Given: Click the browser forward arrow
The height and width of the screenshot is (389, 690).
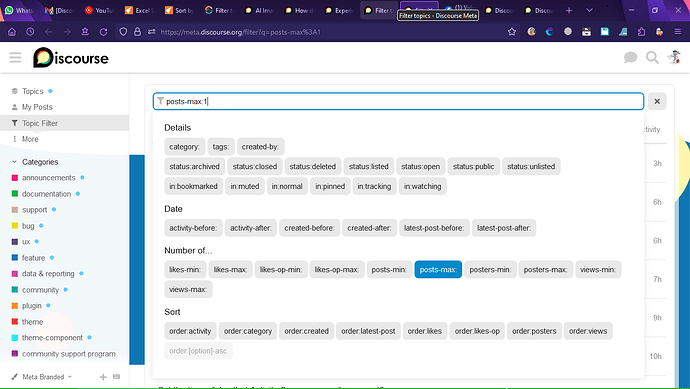Looking at the screenshot, I should point(67,32).
